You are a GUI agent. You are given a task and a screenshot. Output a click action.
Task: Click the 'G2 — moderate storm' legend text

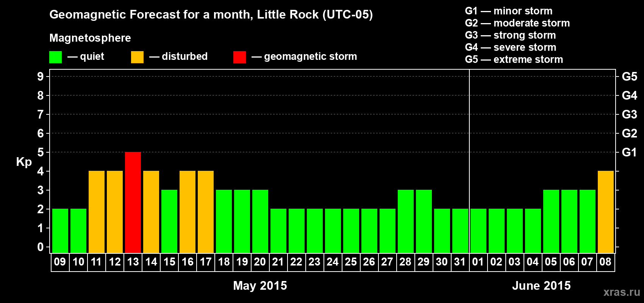coord(517,23)
